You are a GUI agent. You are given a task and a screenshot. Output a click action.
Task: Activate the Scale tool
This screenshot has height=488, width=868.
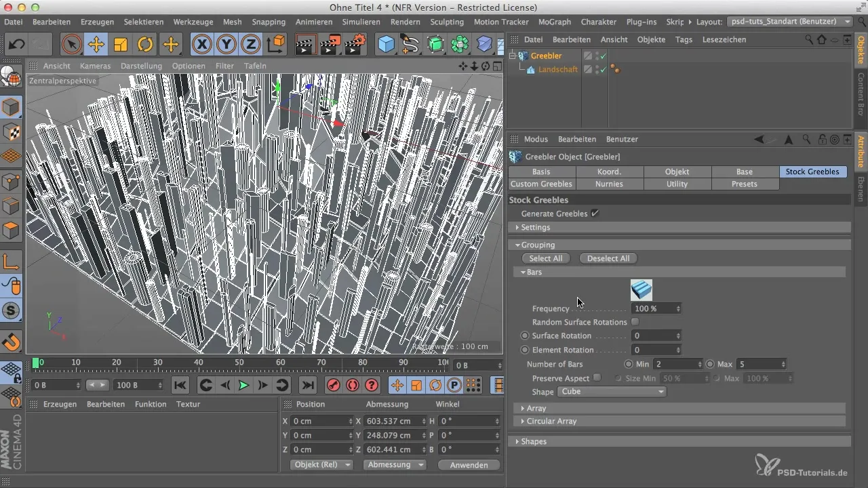coord(120,45)
